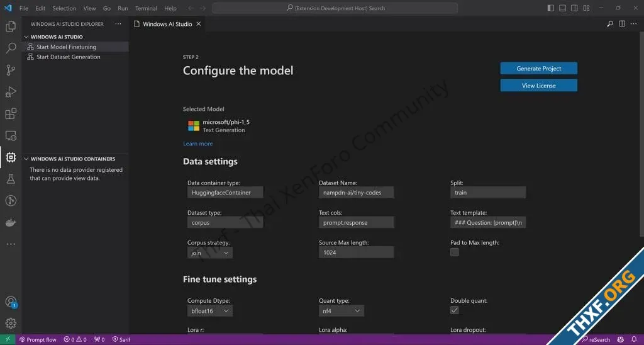The image size is (644, 345).
Task: Go back with navigation arrow
Action: [191, 8]
